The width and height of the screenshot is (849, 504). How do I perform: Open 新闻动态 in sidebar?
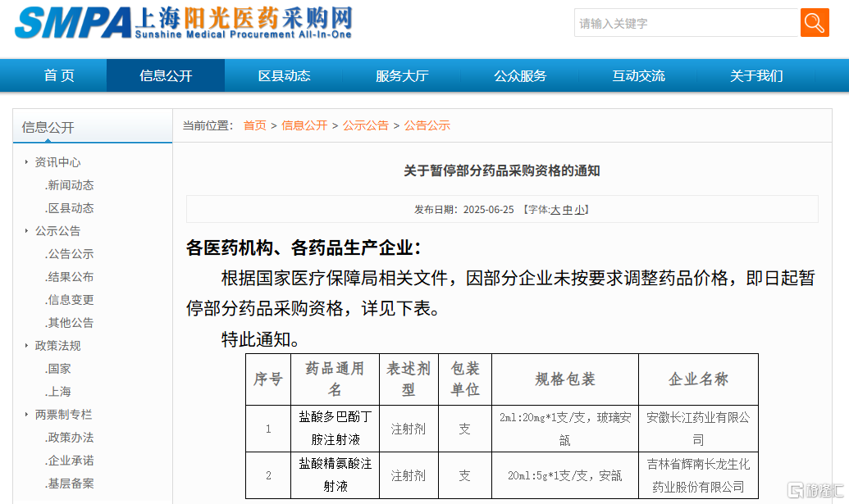(69, 185)
